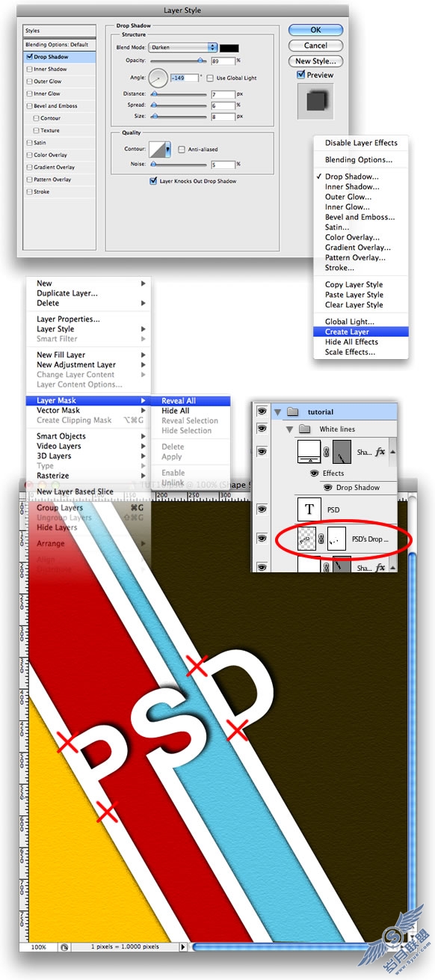Screen dimensions: 435x980
Task: Click the OK button in Layer Style
Action: [315, 30]
